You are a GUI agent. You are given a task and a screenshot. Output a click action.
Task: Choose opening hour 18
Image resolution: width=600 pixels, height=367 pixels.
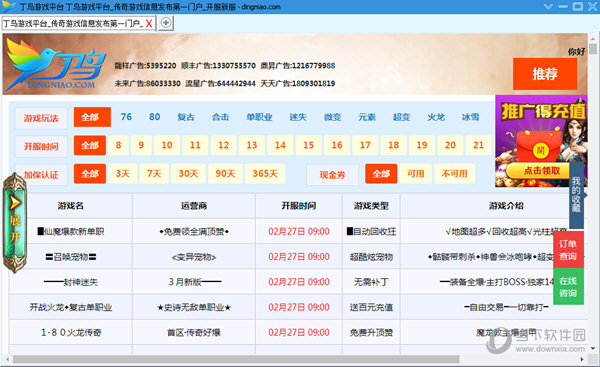click(393, 145)
